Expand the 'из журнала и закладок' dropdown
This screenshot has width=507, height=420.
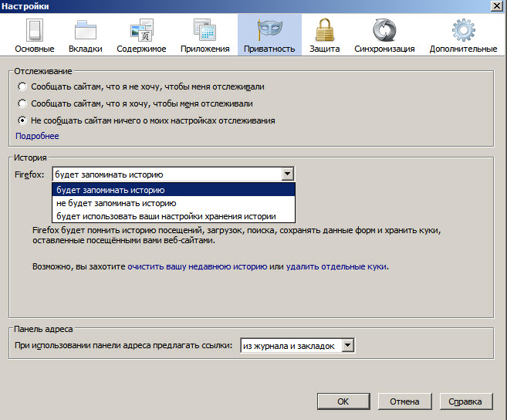tap(347, 346)
